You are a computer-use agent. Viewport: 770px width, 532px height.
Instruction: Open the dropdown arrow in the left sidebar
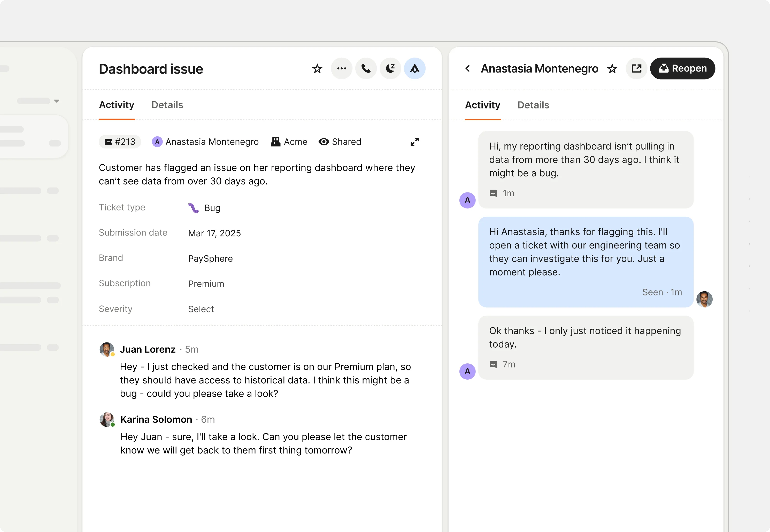(x=57, y=100)
